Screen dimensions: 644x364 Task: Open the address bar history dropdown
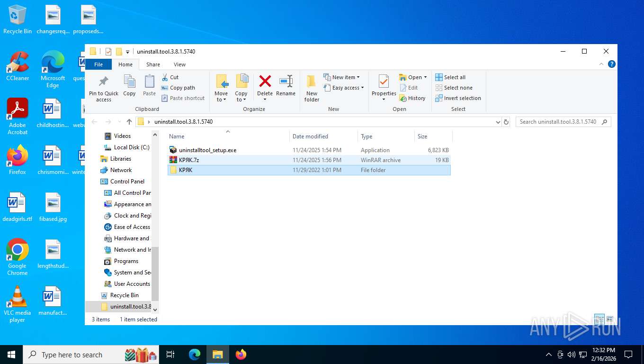(498, 122)
